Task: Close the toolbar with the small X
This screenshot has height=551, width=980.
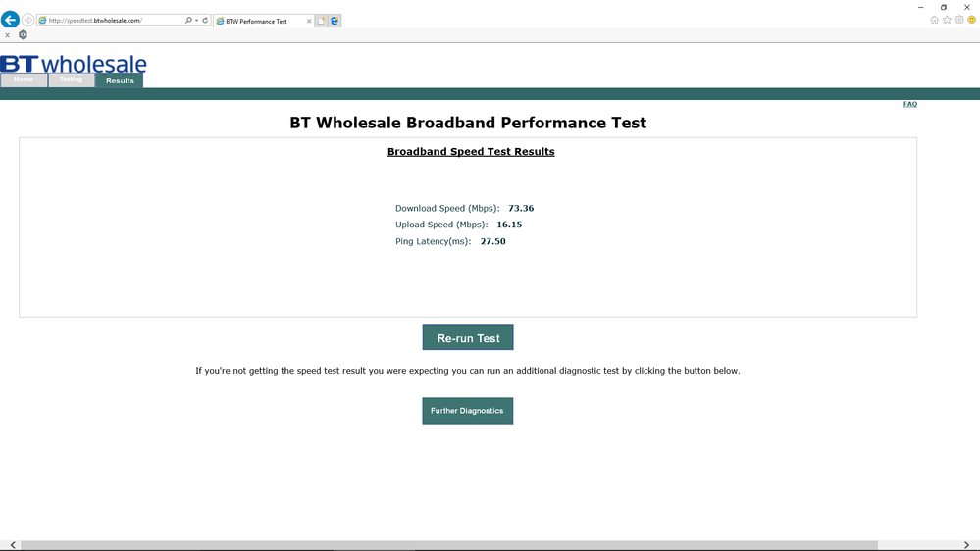Action: tap(8, 35)
